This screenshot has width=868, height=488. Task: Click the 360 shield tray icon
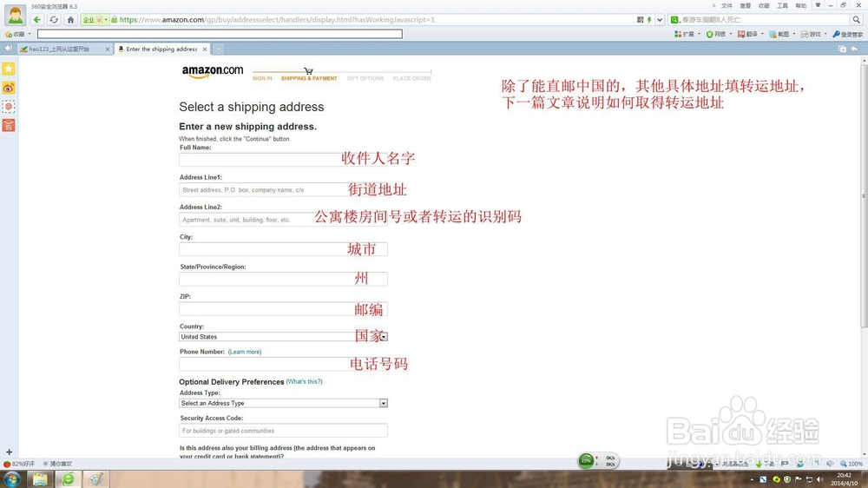pos(787,479)
